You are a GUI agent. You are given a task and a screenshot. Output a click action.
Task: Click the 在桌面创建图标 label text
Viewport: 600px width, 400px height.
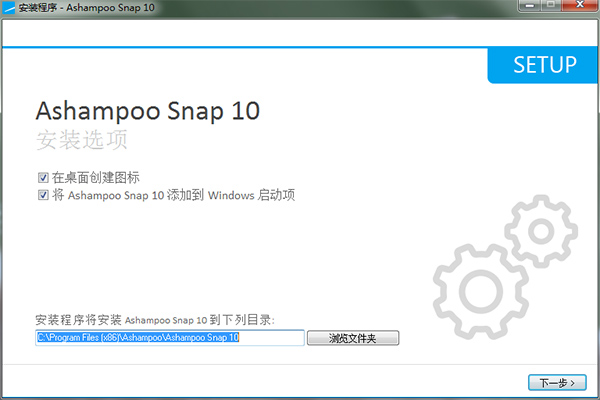96,178
